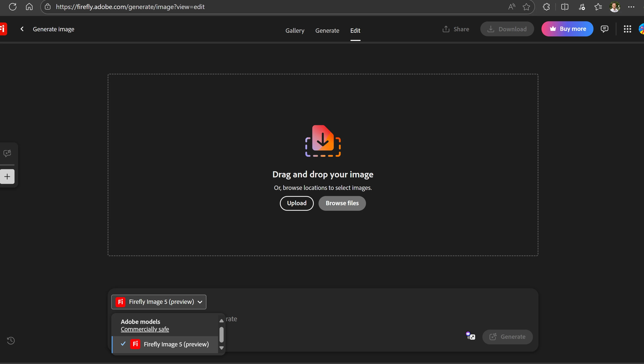Select Firefly Image 5 (preview) checked option
Image resolution: width=644 pixels, height=364 pixels.
pos(176,344)
